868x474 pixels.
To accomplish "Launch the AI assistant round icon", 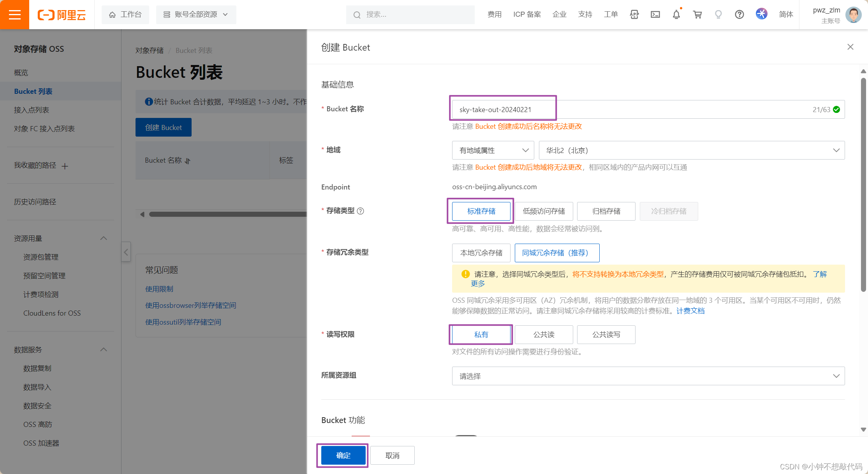I will 762,14.
